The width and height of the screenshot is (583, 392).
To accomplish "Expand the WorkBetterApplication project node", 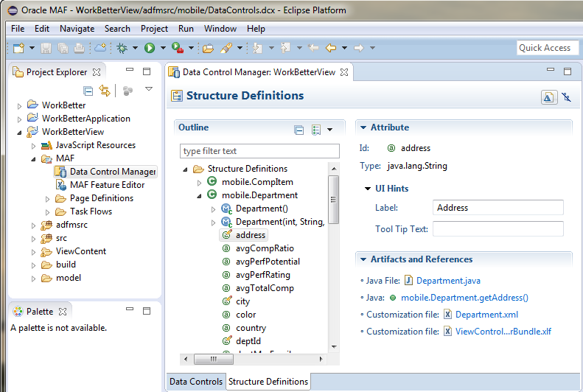I will (x=19, y=119).
